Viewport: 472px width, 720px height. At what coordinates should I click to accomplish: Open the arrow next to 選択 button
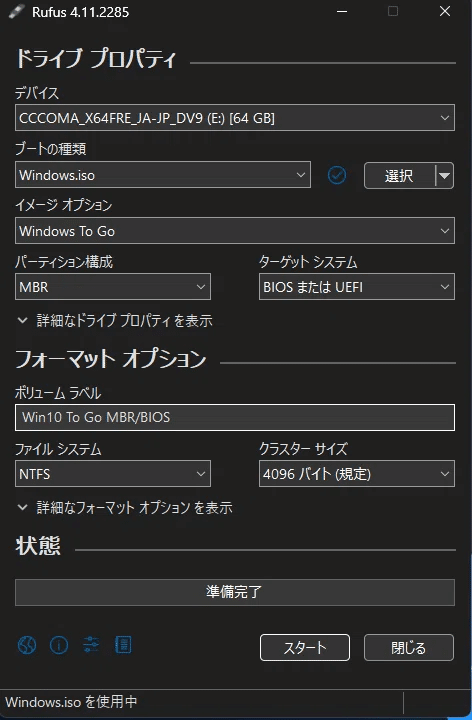click(x=444, y=175)
